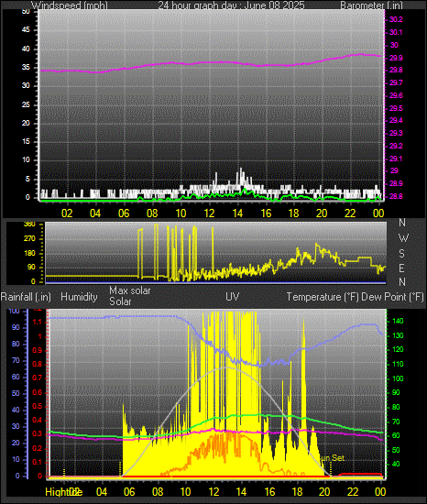Click the 12 hour tick on the bottom graph
The width and height of the screenshot is (427, 504).
point(213,491)
